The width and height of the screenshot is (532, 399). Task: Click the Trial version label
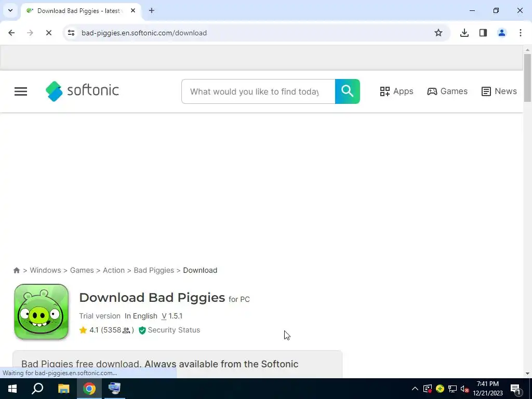coord(100,316)
